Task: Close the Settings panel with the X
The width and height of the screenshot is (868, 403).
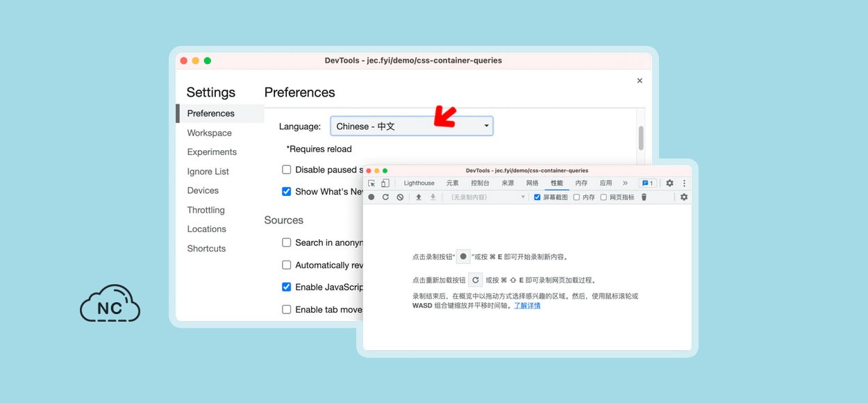Action: pyautogui.click(x=640, y=81)
